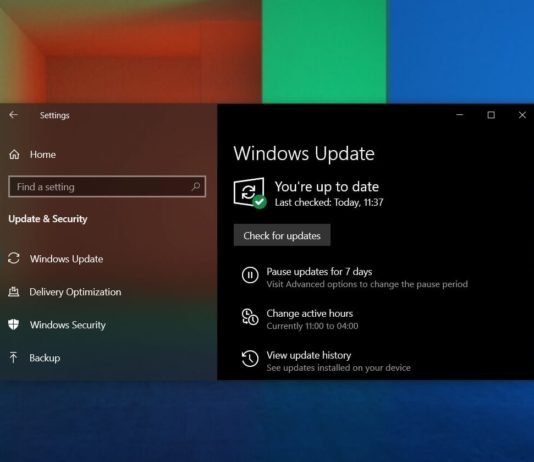Click the magnifier search icon

[195, 187]
